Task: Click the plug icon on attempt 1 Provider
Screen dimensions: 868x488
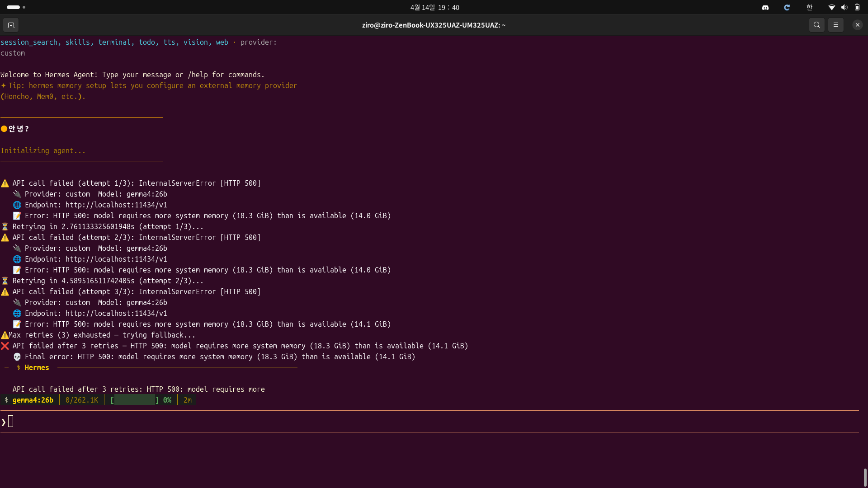Action: (17, 194)
